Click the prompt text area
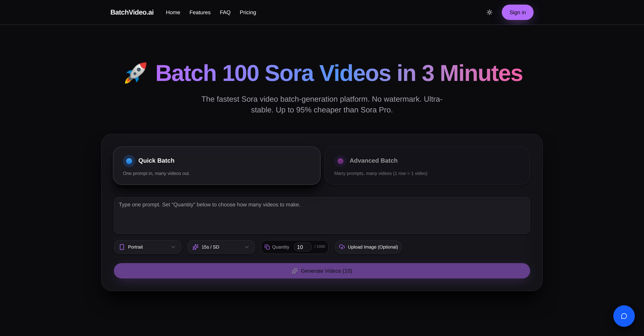 pos(322,215)
